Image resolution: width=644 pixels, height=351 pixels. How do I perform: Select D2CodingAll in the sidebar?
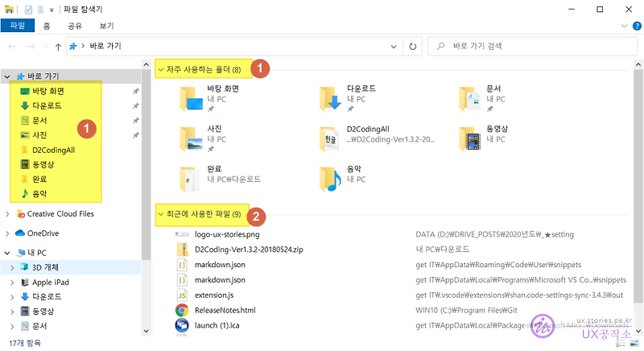point(53,150)
